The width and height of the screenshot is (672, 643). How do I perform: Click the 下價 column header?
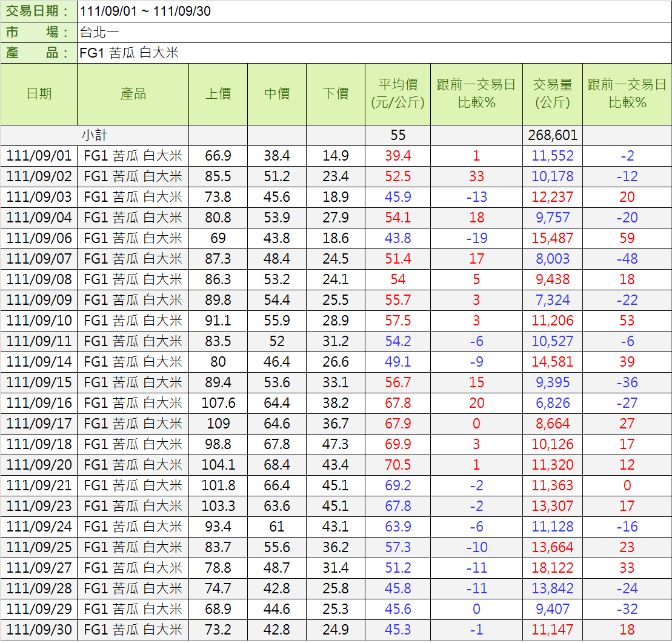click(x=336, y=94)
